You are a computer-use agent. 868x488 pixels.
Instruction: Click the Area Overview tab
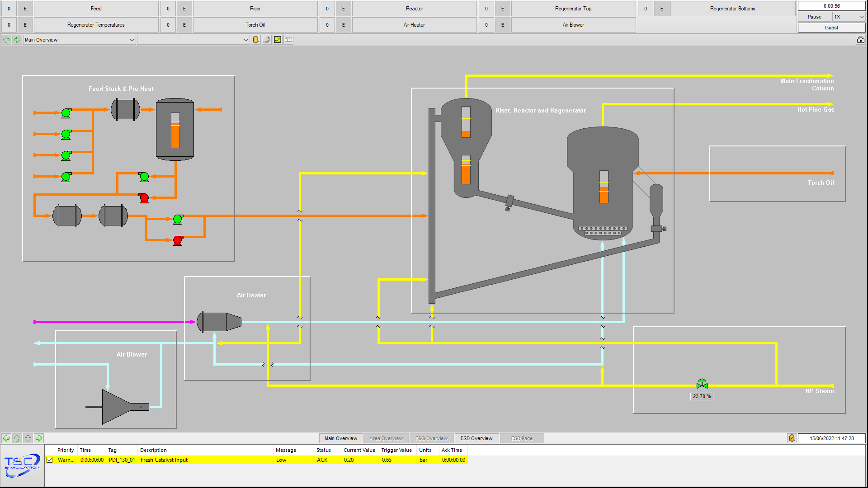pyautogui.click(x=385, y=438)
